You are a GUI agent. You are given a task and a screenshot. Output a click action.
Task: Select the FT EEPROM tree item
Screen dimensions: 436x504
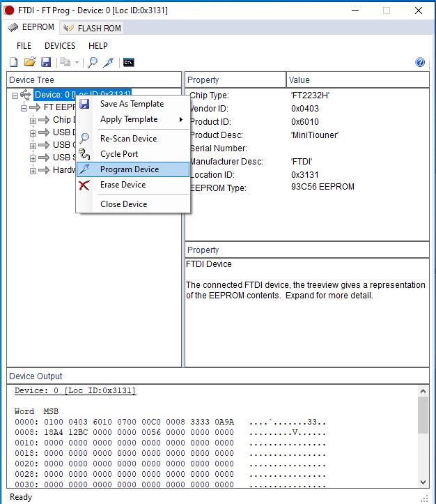pos(60,107)
